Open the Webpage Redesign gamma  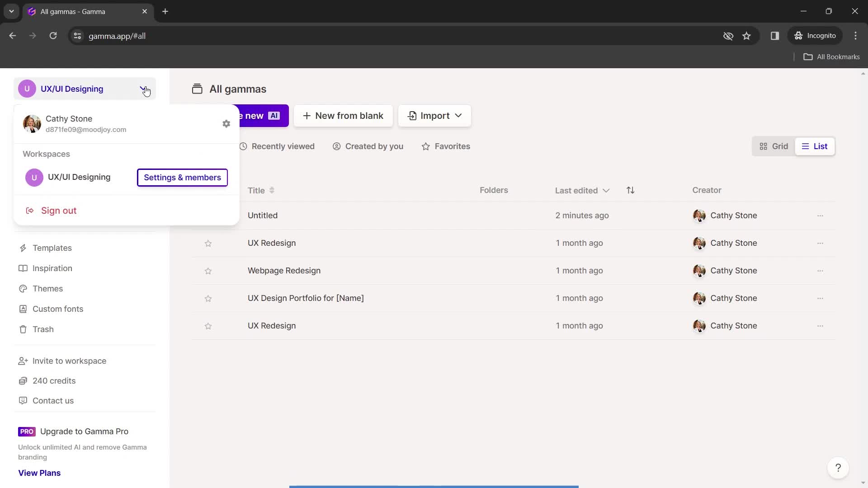pyautogui.click(x=284, y=271)
